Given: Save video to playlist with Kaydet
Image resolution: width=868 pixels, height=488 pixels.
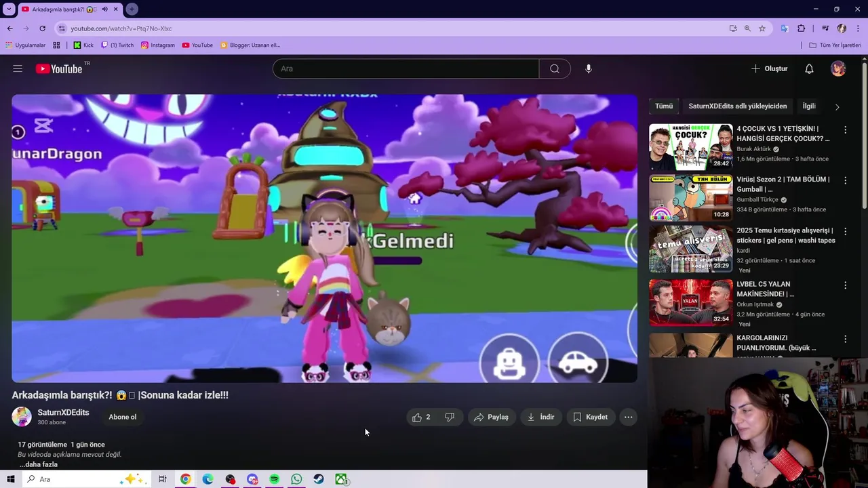Looking at the screenshot, I should [x=591, y=417].
